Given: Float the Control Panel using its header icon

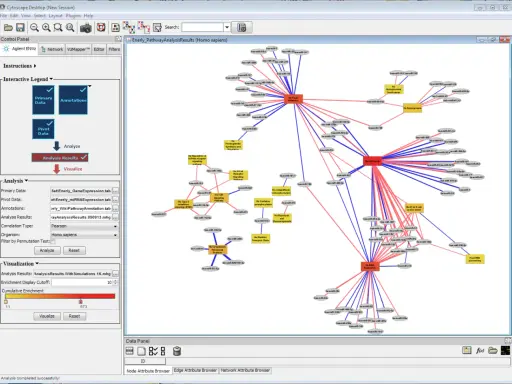Looking at the screenshot, I should pyautogui.click(x=118, y=39).
